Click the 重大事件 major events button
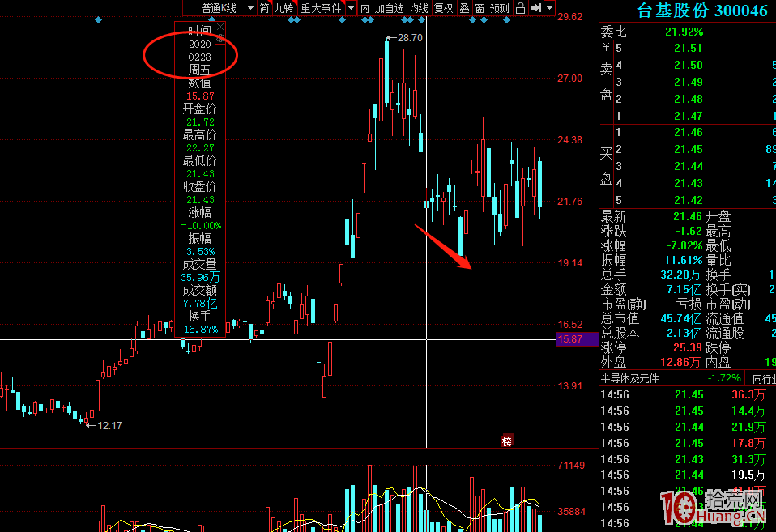The image size is (776, 532). (x=322, y=8)
